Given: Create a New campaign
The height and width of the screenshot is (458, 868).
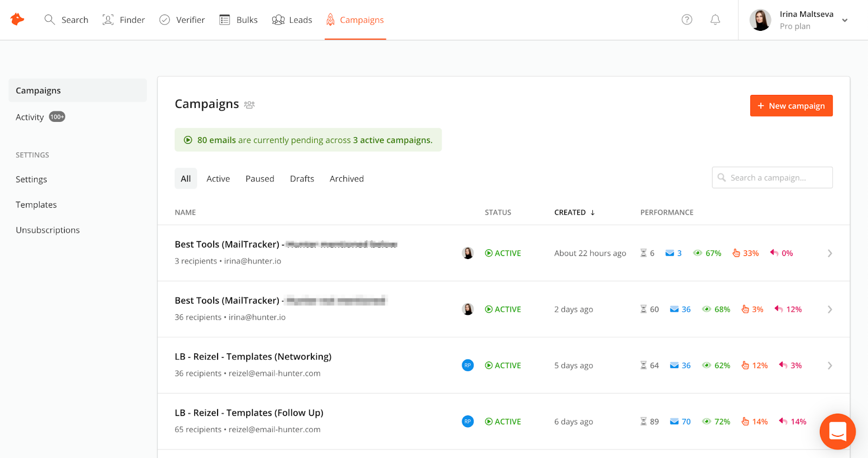Looking at the screenshot, I should click(791, 106).
